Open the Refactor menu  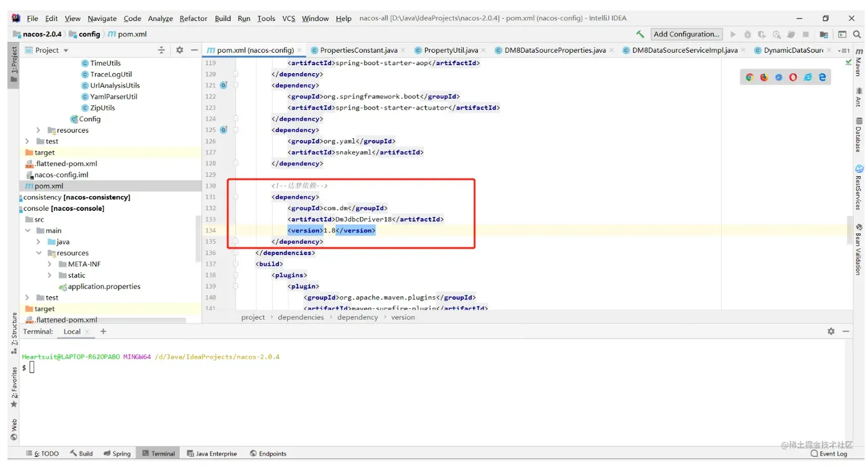pyautogui.click(x=193, y=18)
